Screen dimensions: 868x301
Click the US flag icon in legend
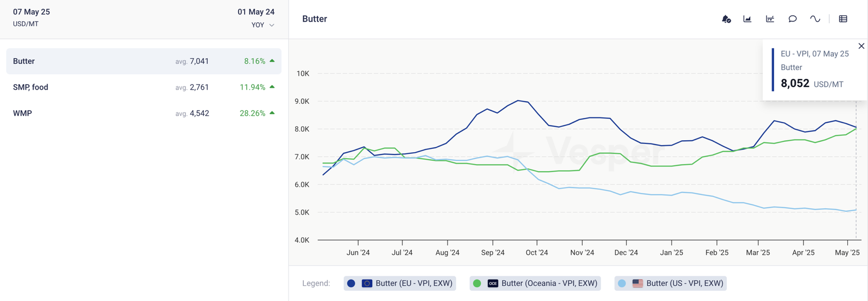click(637, 284)
